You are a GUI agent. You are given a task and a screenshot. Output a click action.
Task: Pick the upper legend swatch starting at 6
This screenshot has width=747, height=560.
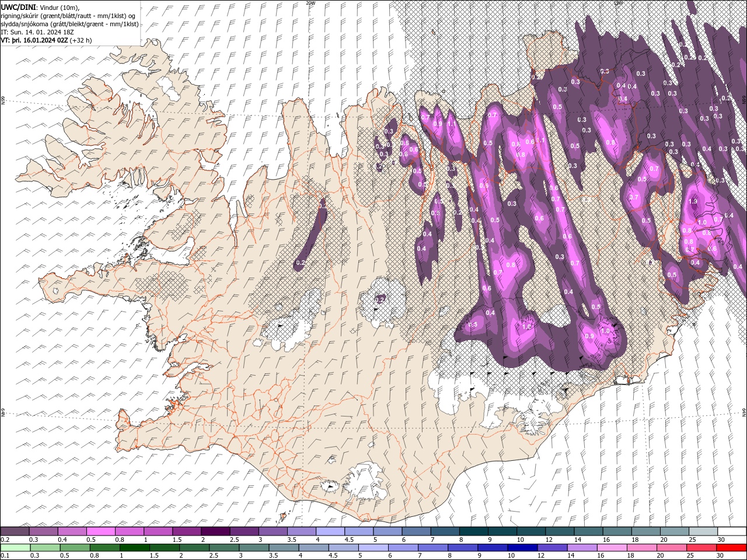tap(416, 531)
